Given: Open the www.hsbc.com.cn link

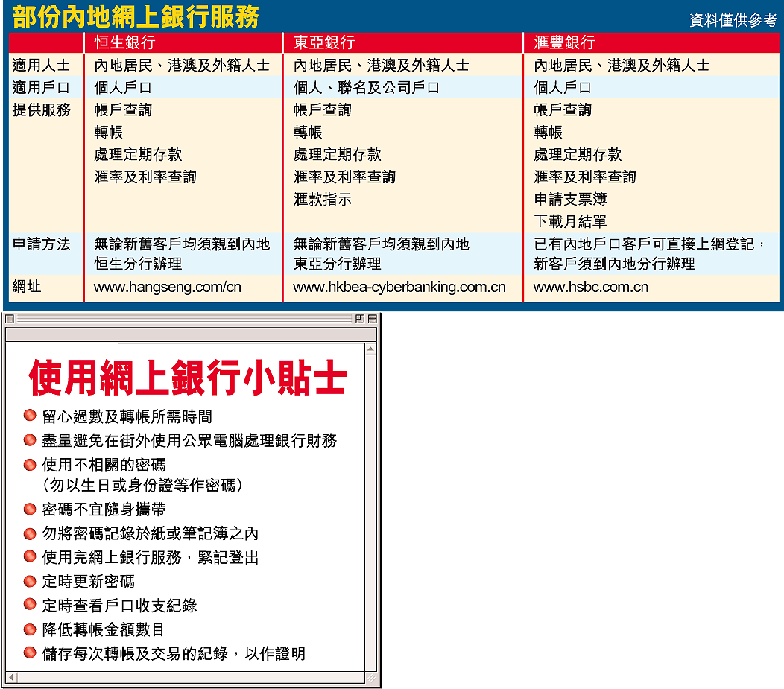Looking at the screenshot, I should pyautogui.click(x=590, y=288).
